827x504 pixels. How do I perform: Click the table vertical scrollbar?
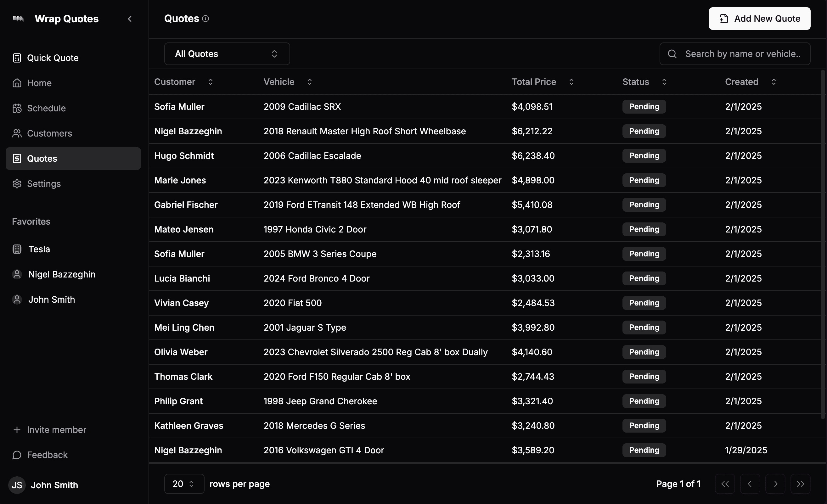click(x=823, y=244)
